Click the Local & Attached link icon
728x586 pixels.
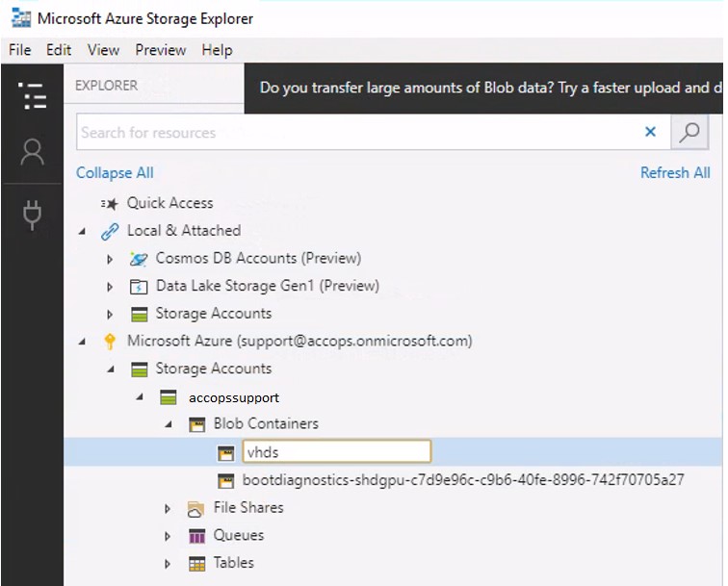[x=110, y=231]
